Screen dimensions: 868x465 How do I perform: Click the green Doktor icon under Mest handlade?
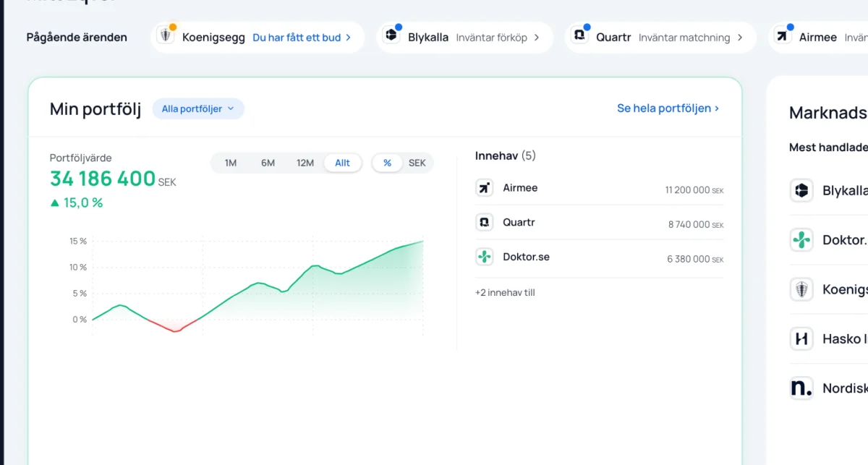(801, 240)
